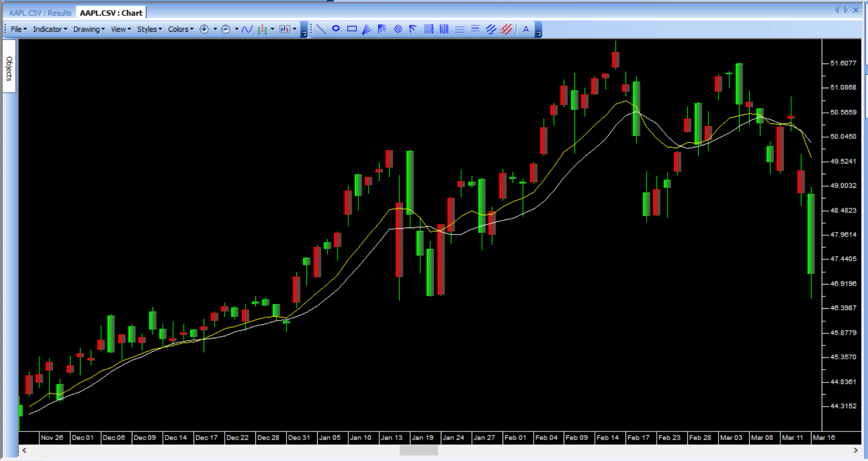
Task: Open the View menu
Action: click(120, 29)
